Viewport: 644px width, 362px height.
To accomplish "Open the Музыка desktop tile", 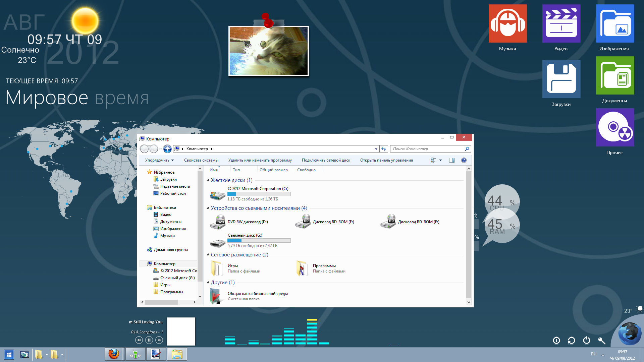I will pyautogui.click(x=507, y=23).
